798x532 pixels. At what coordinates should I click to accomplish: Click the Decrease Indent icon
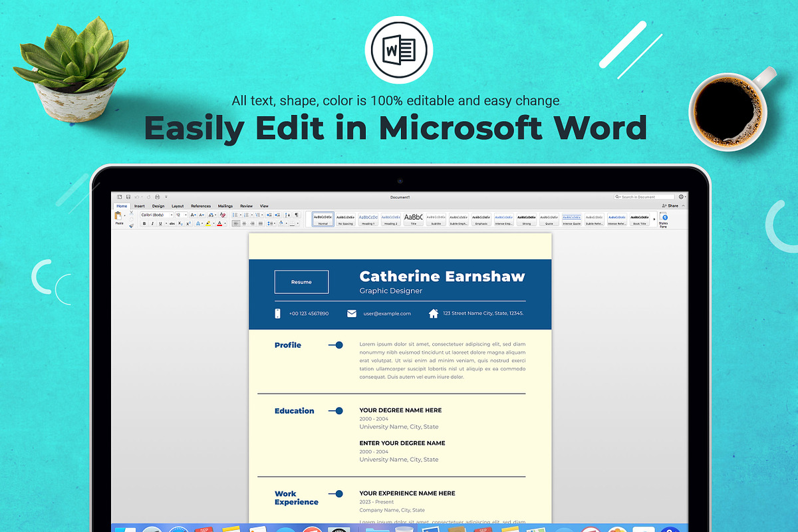coord(269,215)
